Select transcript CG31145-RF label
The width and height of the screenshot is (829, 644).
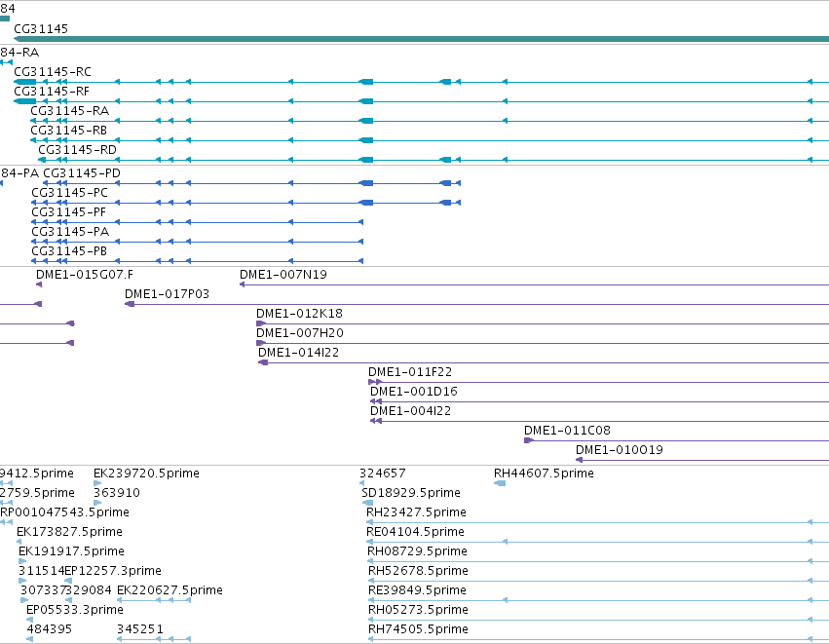point(52,92)
